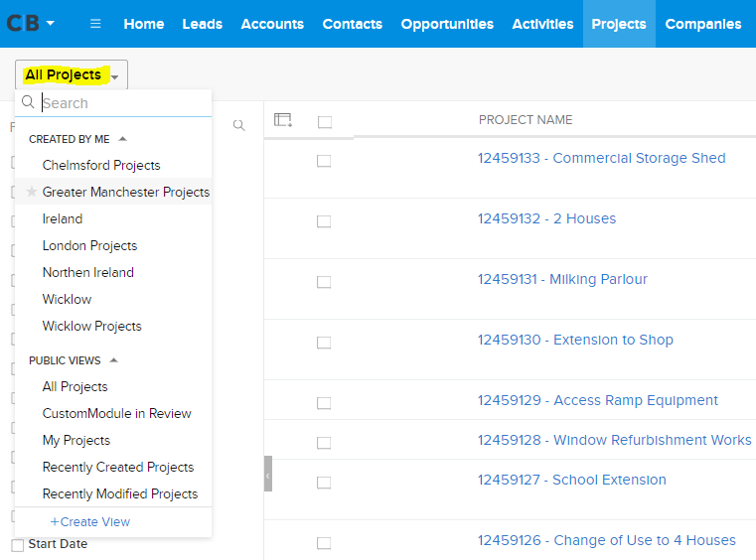Check the School Extension row
Image resolution: width=756 pixels, height=560 pixels.
[x=324, y=483]
